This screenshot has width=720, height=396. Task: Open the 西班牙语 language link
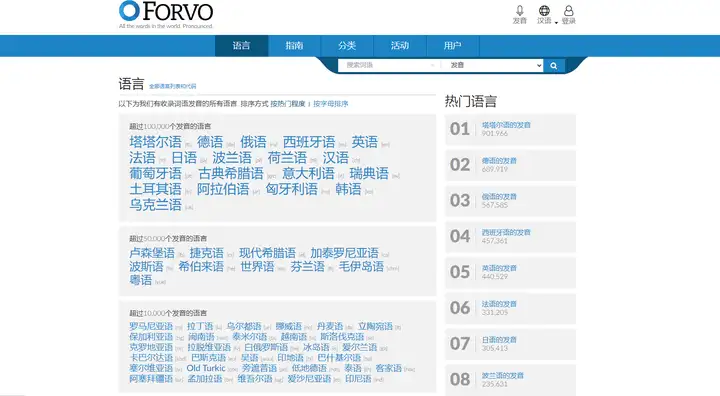click(309, 142)
